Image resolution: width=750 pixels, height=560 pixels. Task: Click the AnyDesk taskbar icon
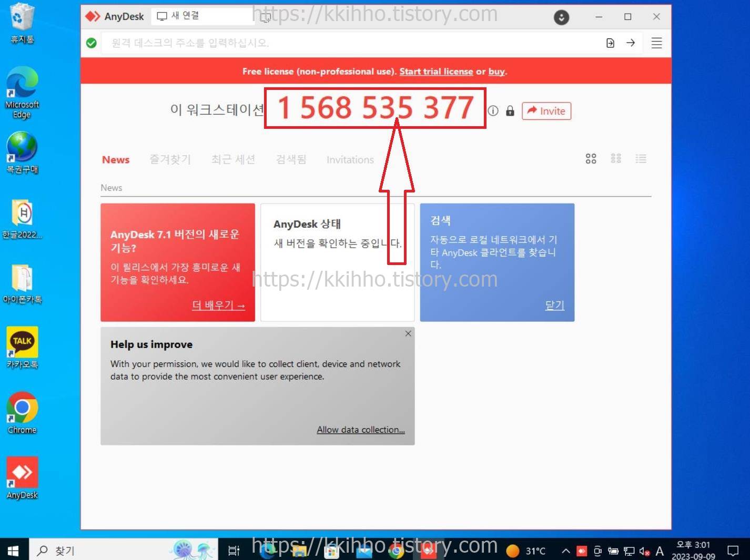click(x=428, y=551)
